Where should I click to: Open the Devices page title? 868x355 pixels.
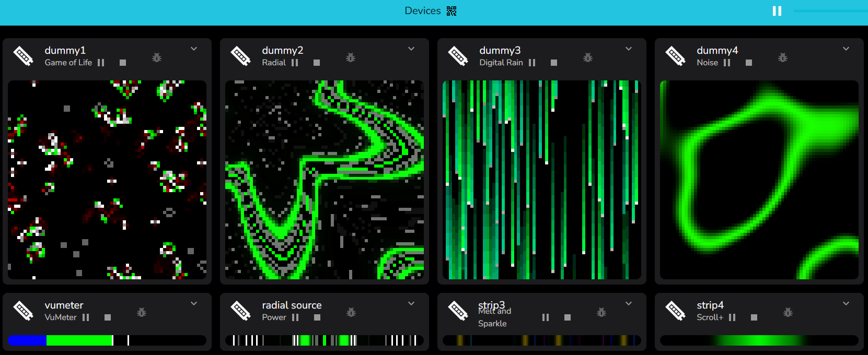[423, 11]
